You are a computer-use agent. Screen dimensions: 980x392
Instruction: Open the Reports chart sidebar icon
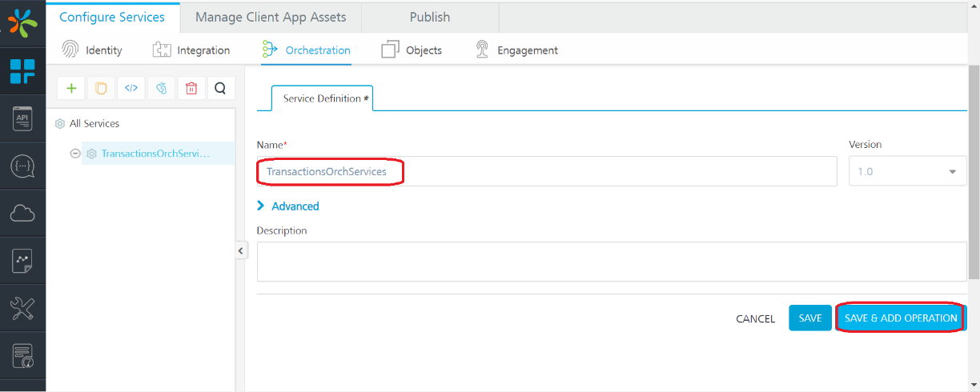pos(22,260)
